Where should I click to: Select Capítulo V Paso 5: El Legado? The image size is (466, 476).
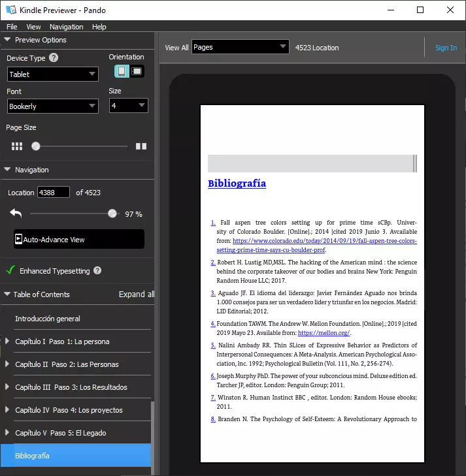[x=61, y=433]
